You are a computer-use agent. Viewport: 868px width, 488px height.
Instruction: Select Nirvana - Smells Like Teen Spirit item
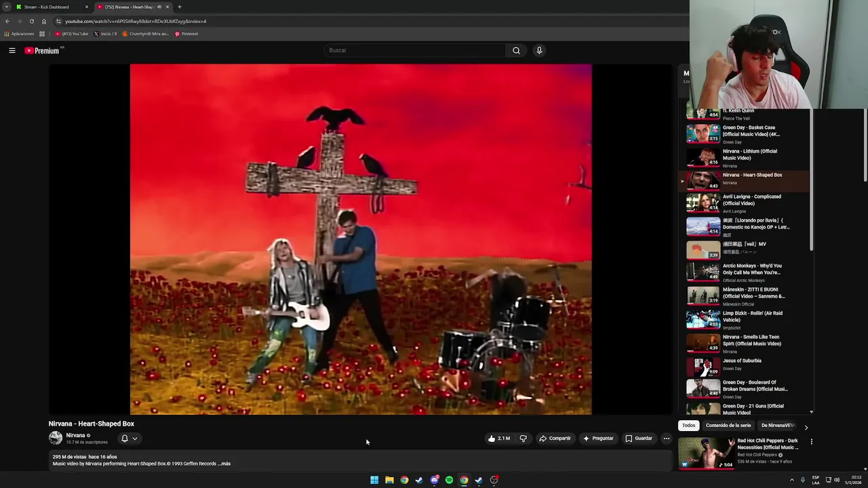pyautogui.click(x=745, y=344)
